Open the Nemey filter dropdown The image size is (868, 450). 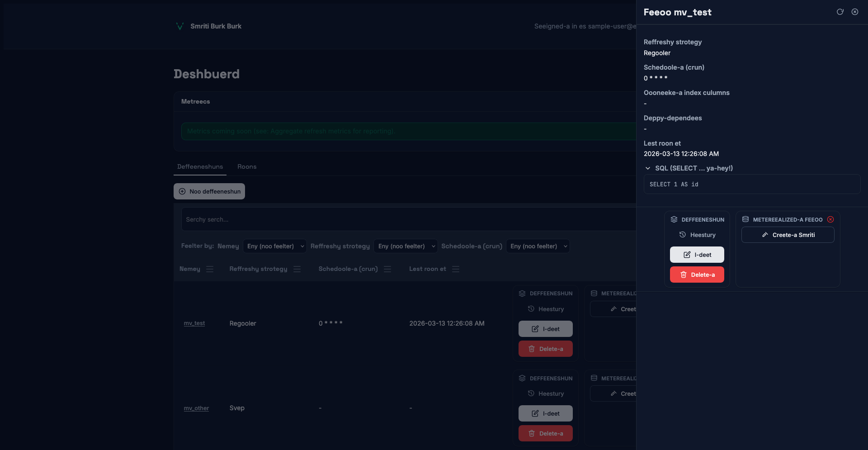coord(275,246)
